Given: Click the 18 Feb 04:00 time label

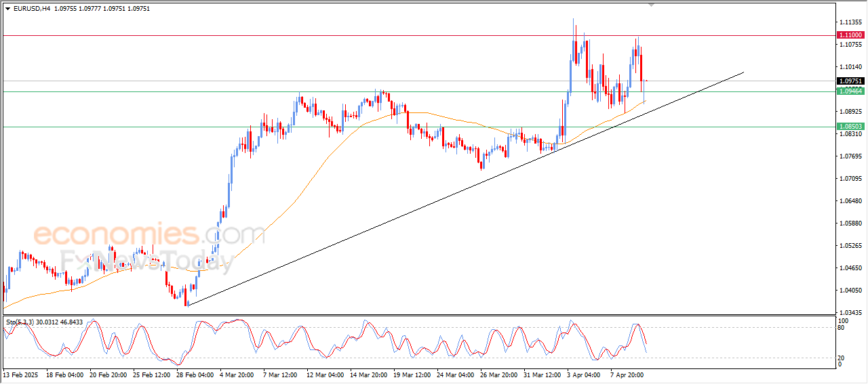Looking at the screenshot, I should (x=64, y=374).
